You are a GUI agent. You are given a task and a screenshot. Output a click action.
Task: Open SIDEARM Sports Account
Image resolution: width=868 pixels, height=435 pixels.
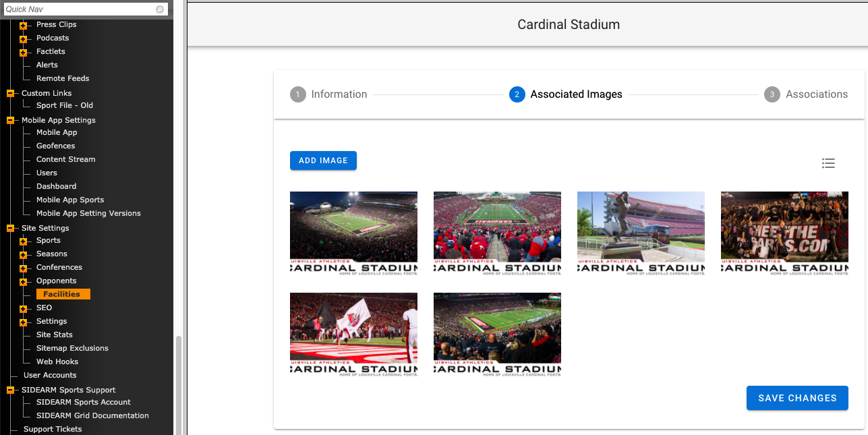(84, 402)
